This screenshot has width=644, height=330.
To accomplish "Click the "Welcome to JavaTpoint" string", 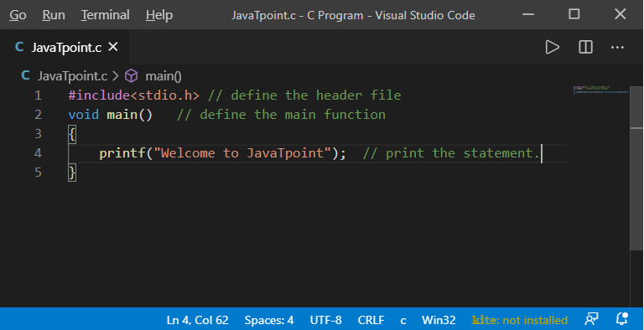I will click(242, 153).
